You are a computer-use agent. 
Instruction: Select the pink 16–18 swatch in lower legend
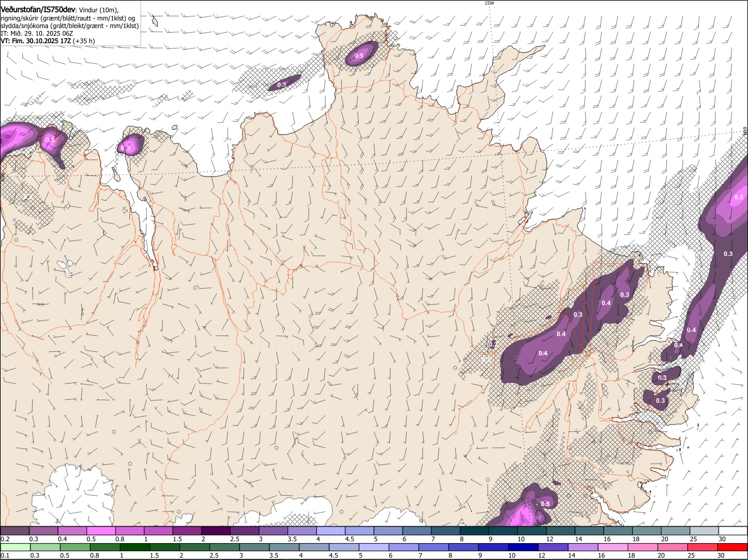pyautogui.click(x=612, y=547)
